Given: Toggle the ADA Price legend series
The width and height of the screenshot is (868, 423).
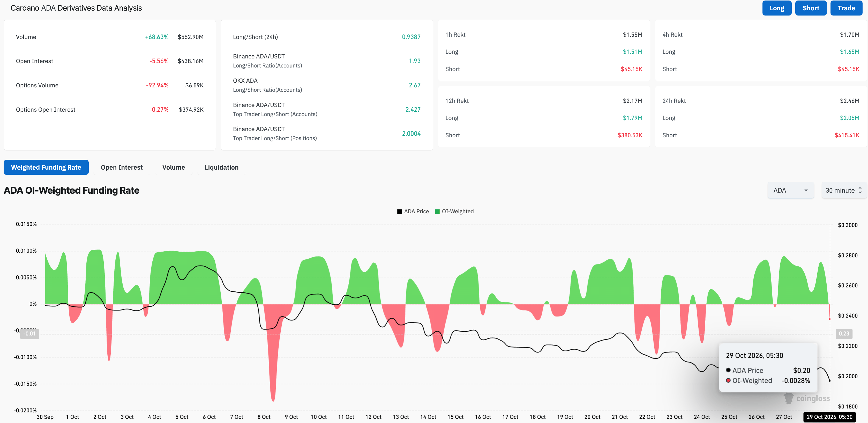Looking at the screenshot, I should point(413,211).
